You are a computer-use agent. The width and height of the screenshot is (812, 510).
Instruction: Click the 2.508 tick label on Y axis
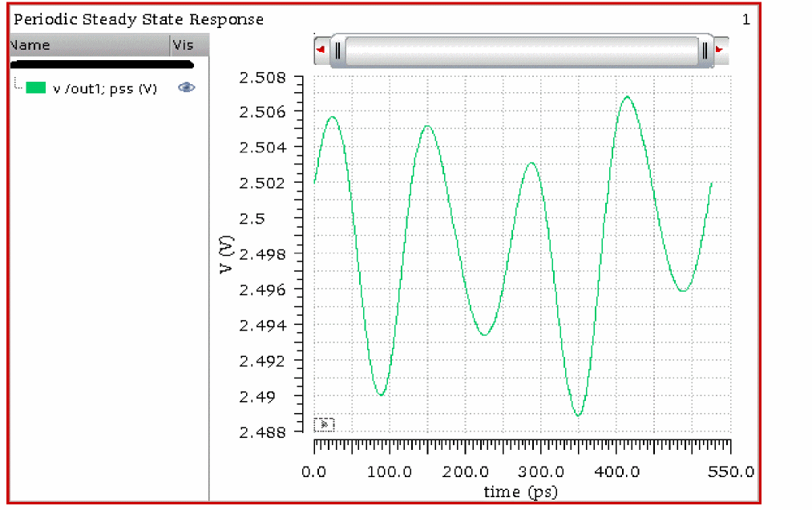point(261,78)
